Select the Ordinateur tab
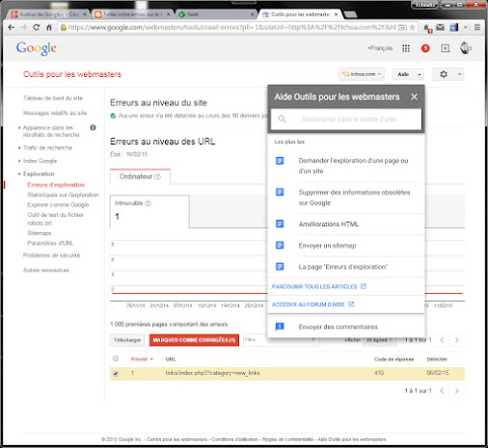This screenshot has height=448, width=488. 140,176
